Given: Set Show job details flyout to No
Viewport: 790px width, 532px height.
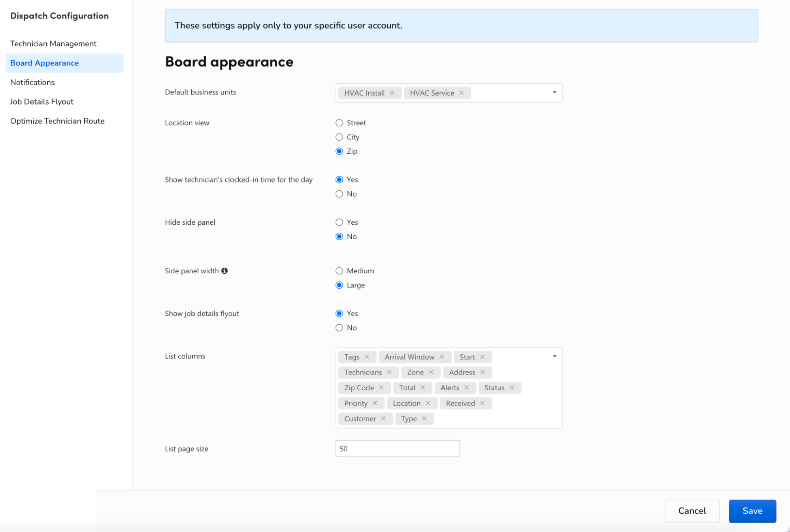Looking at the screenshot, I should 339,327.
